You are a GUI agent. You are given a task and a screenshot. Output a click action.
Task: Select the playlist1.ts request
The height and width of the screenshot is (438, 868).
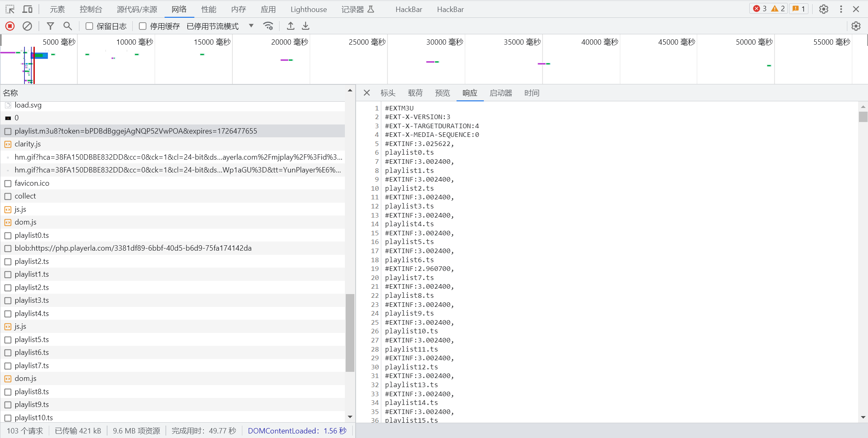pos(172,274)
